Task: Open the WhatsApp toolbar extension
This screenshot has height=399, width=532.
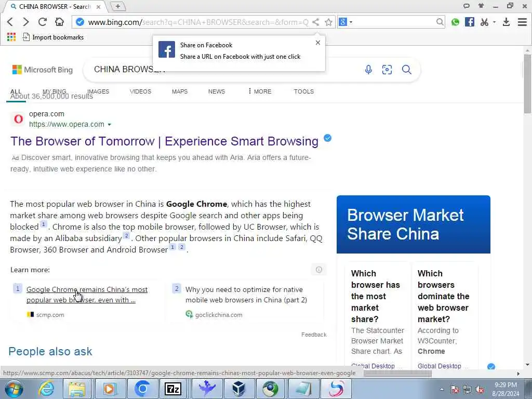Action: 455,22
